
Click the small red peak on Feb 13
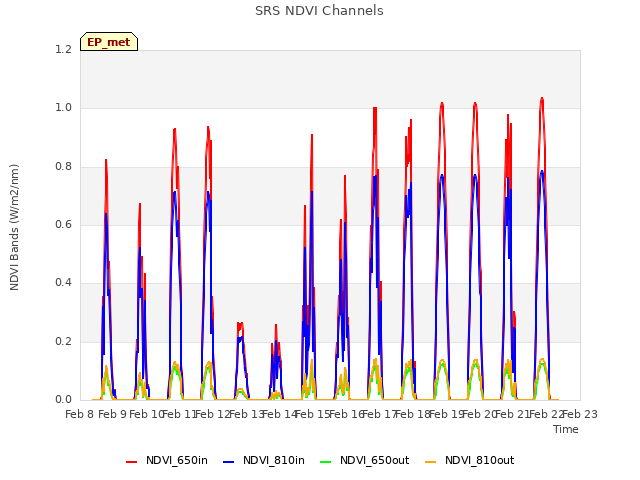[240, 324]
